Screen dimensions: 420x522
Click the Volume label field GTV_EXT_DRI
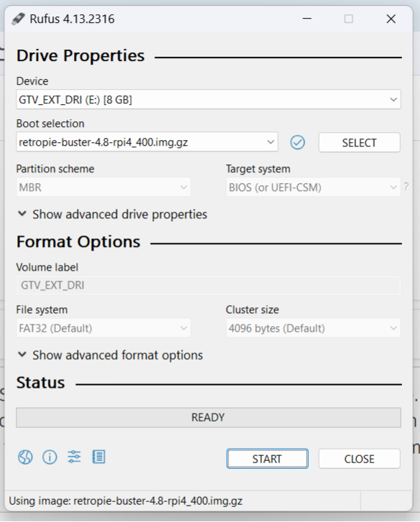click(x=208, y=285)
